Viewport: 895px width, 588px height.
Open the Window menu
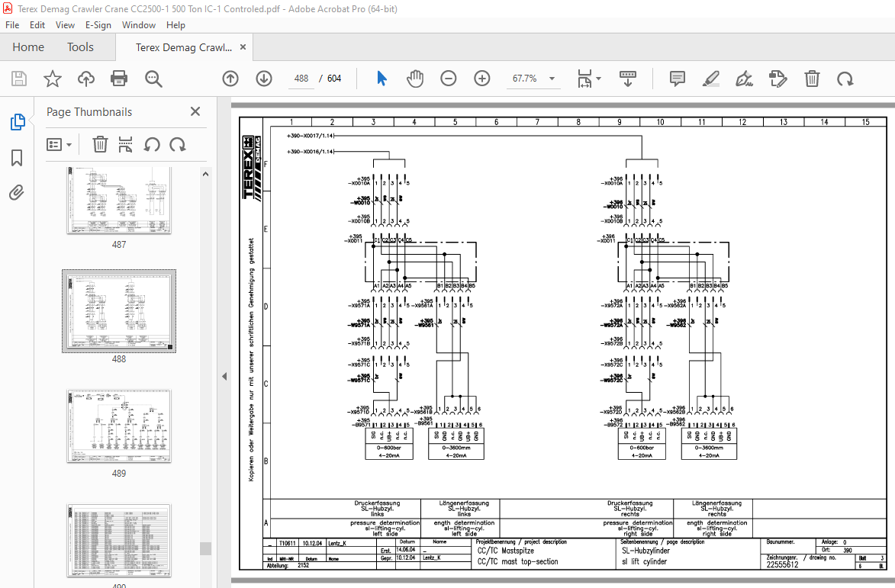[139, 25]
